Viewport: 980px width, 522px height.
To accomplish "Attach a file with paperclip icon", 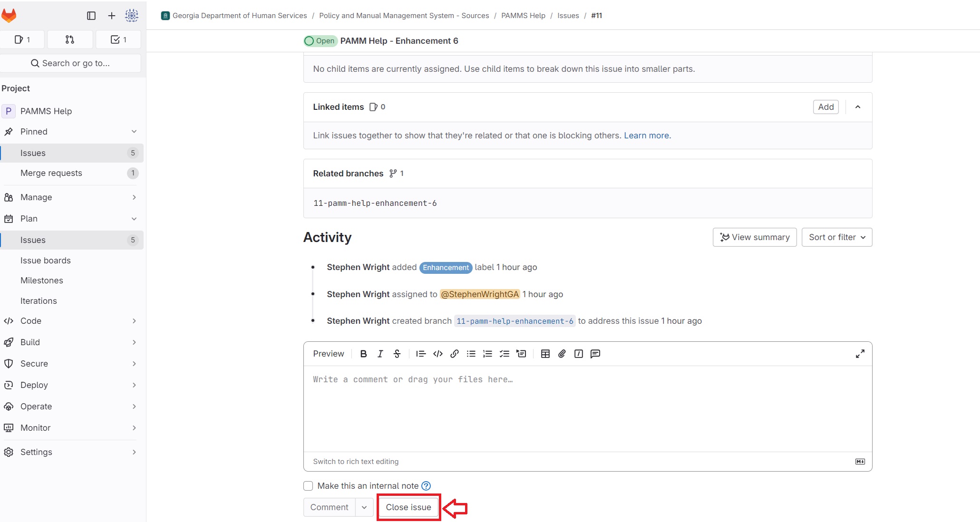I will (x=562, y=354).
